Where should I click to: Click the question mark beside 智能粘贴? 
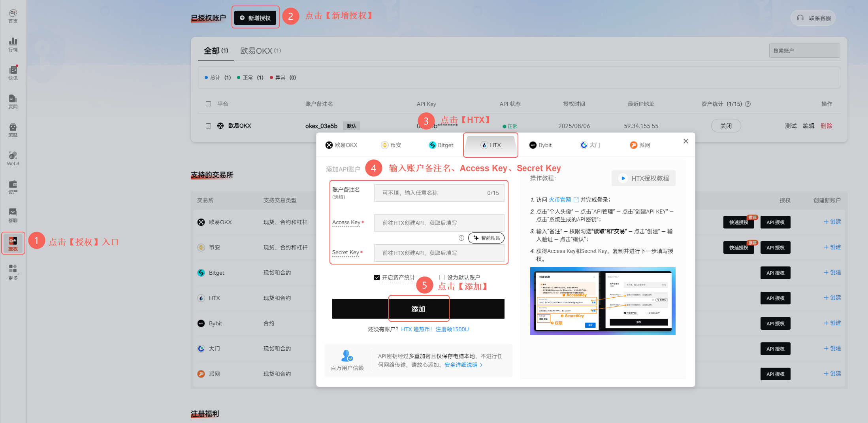click(461, 238)
